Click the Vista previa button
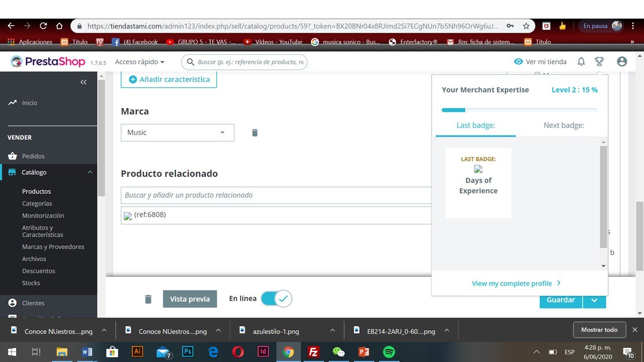The image size is (644, 362). pos(190,299)
